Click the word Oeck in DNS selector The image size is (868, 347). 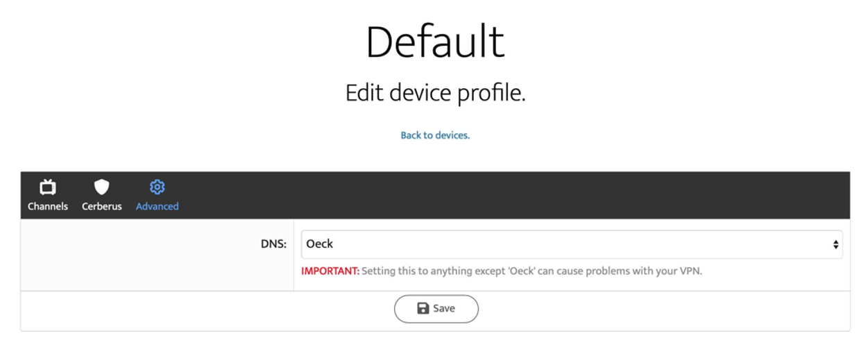click(x=320, y=244)
